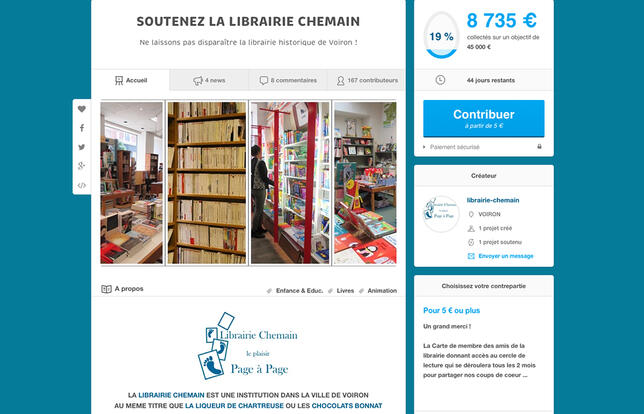This screenshot has height=414, width=644.
Task: Open the librairie-chemain creator profile link
Action: tap(493, 200)
